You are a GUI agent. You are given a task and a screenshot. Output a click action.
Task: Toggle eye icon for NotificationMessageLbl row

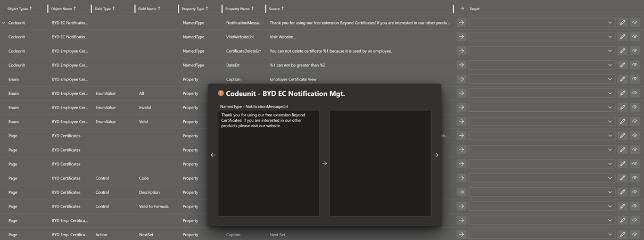(x=634, y=23)
